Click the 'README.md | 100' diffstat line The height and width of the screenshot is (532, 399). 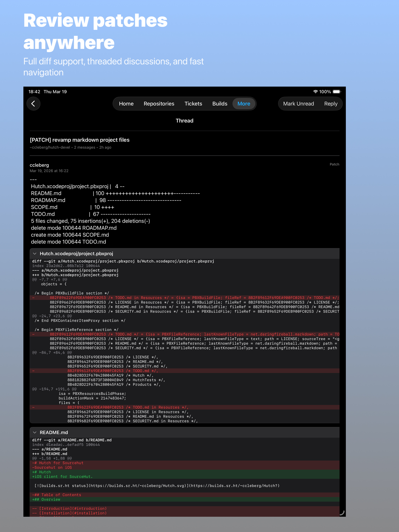pos(115,193)
